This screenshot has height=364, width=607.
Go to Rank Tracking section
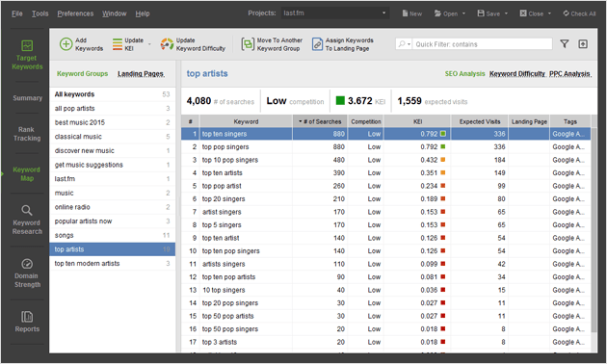tap(27, 134)
